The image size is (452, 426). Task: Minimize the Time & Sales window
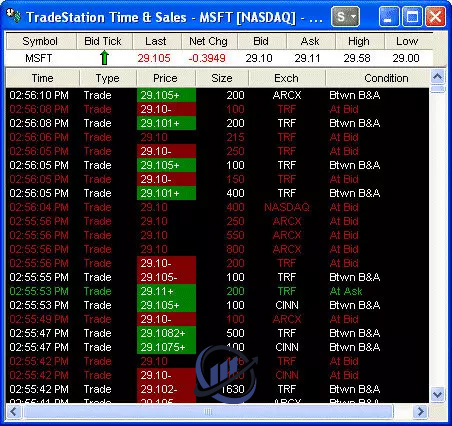pyautogui.click(x=388, y=16)
